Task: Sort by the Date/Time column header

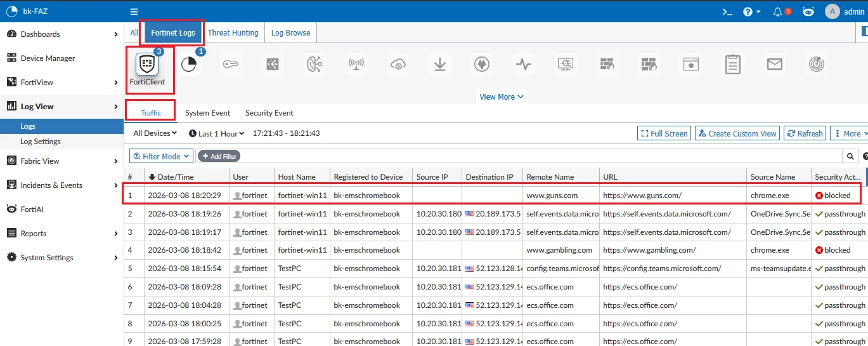Action: 186,176
